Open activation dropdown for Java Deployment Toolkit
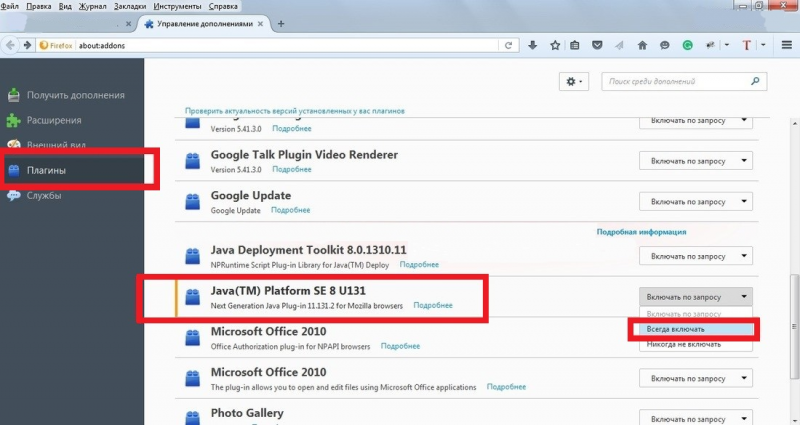 (696, 257)
